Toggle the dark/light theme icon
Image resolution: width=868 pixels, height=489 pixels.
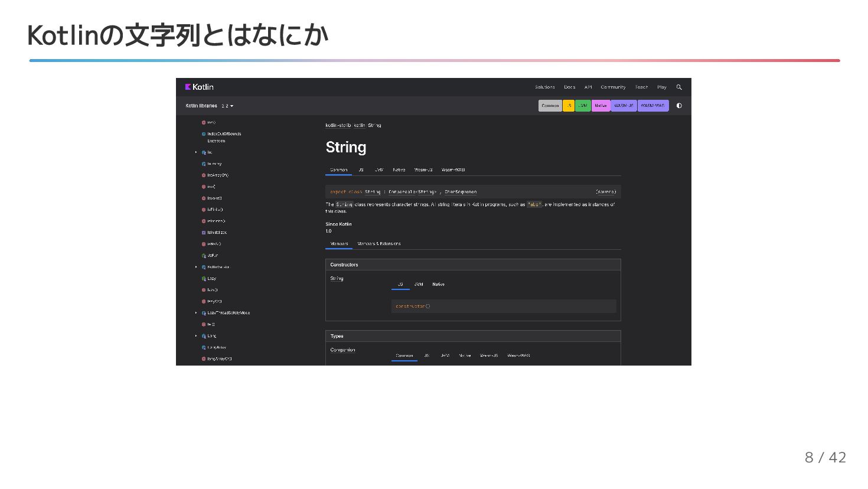click(x=679, y=106)
